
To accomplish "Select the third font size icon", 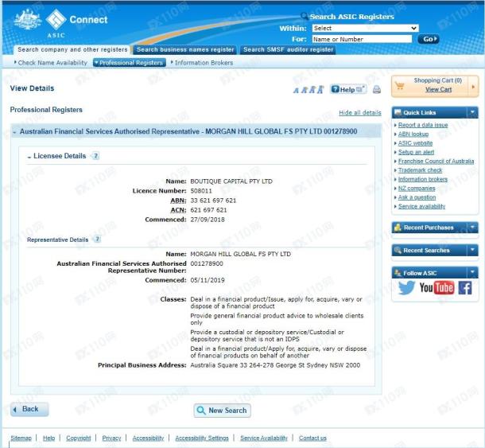I will coord(312,90).
